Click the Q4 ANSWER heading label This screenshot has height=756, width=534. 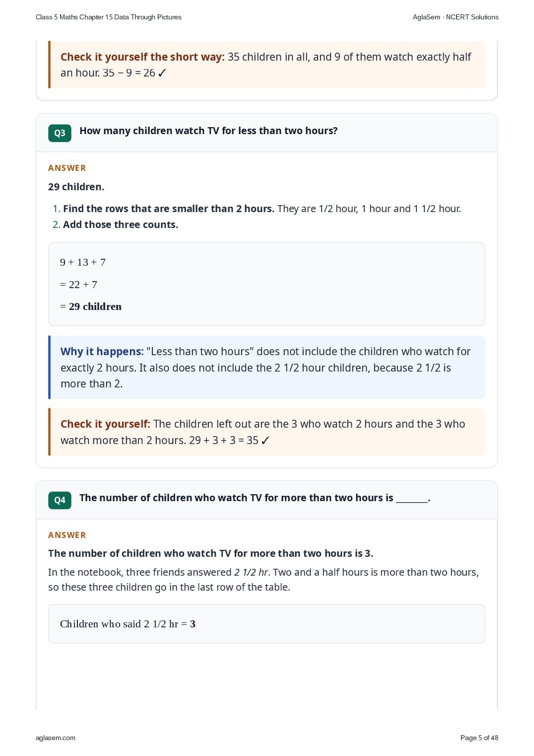[67, 535]
